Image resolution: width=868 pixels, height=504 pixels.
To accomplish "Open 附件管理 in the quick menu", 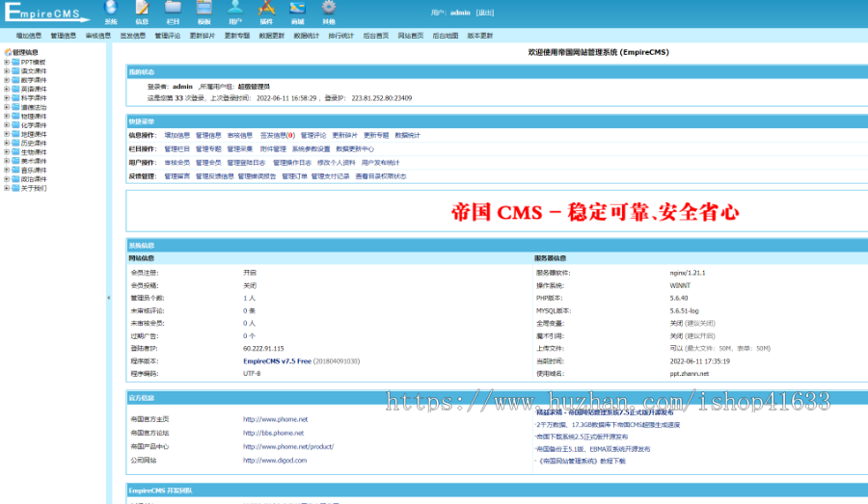I will [274, 148].
